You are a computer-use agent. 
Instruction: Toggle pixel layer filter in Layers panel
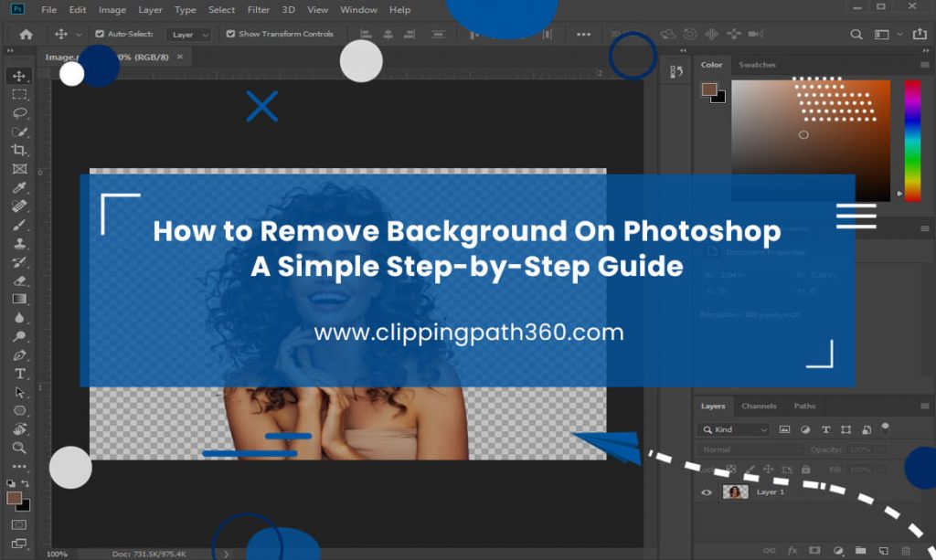pyautogui.click(x=784, y=429)
